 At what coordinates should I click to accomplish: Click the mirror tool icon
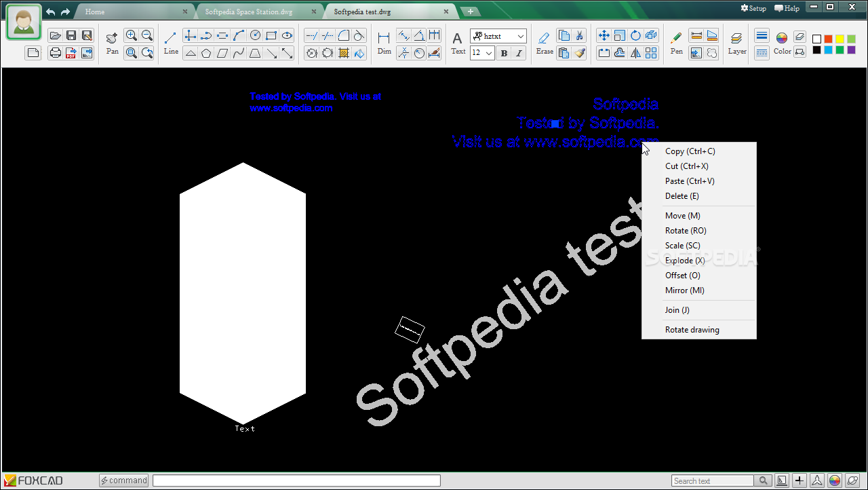pos(635,53)
